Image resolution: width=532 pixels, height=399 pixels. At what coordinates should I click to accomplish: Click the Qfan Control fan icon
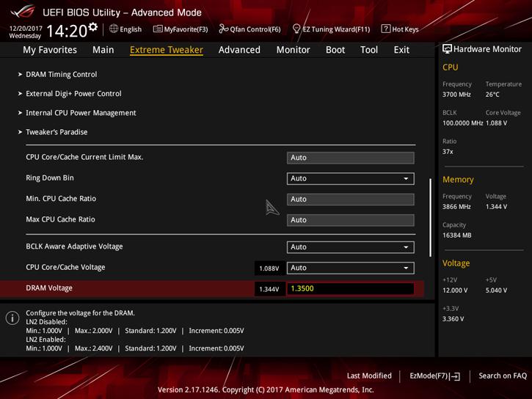click(223, 29)
